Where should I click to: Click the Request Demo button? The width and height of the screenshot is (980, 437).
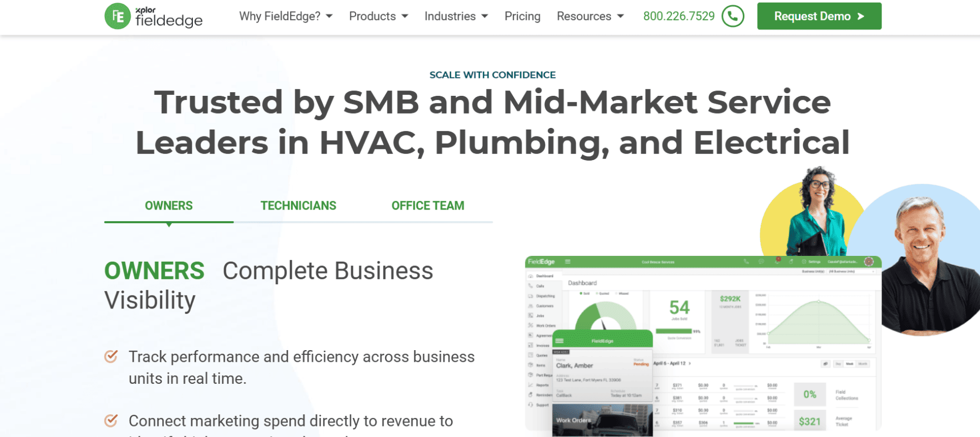tap(819, 16)
